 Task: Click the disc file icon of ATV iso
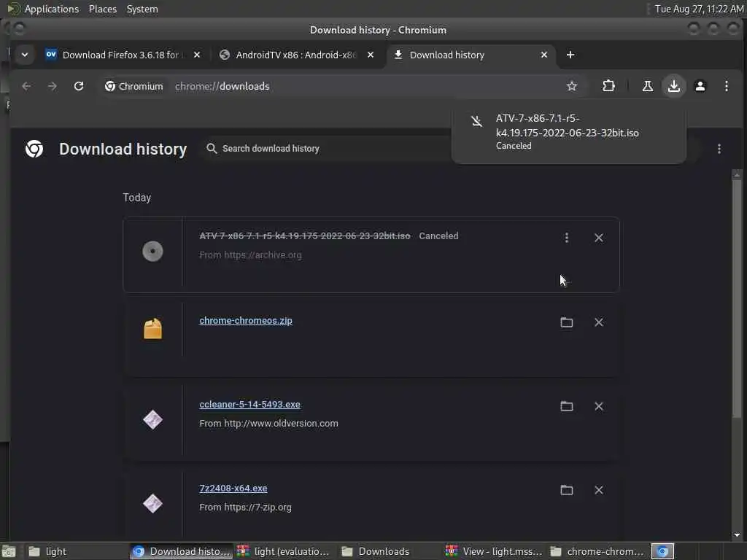152,252
